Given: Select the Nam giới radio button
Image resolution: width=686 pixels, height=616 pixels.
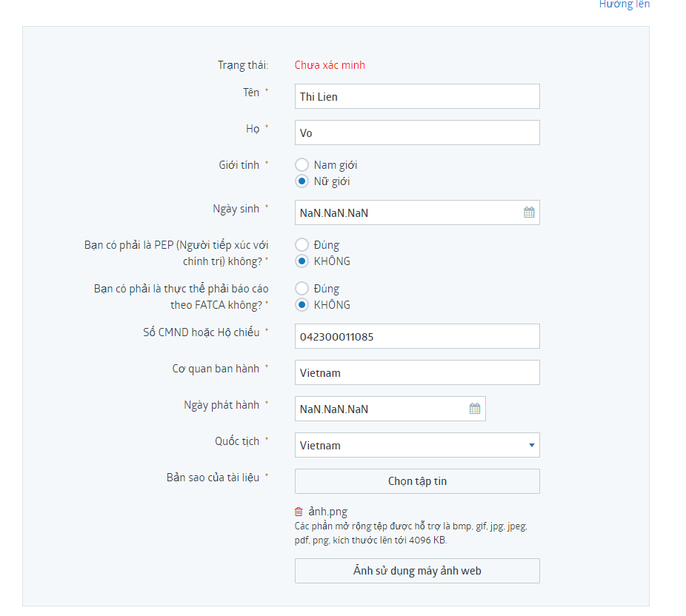Looking at the screenshot, I should pos(302,165).
